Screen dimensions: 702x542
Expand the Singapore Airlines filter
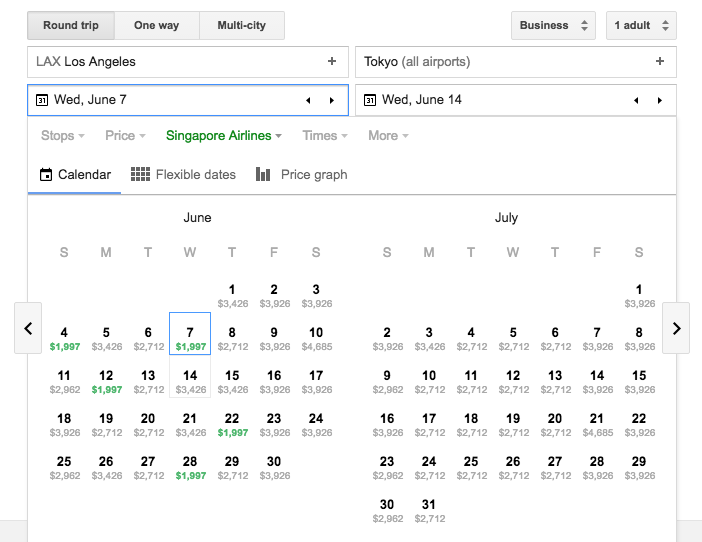point(224,136)
